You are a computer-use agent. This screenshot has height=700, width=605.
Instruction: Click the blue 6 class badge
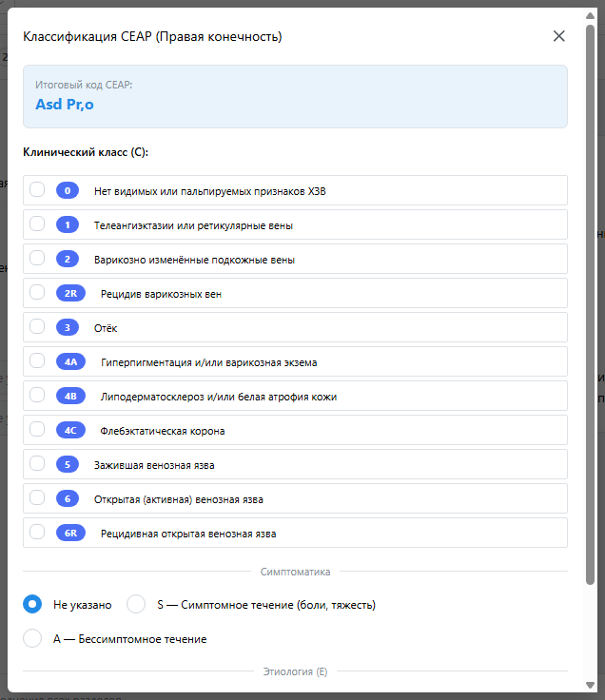68,498
